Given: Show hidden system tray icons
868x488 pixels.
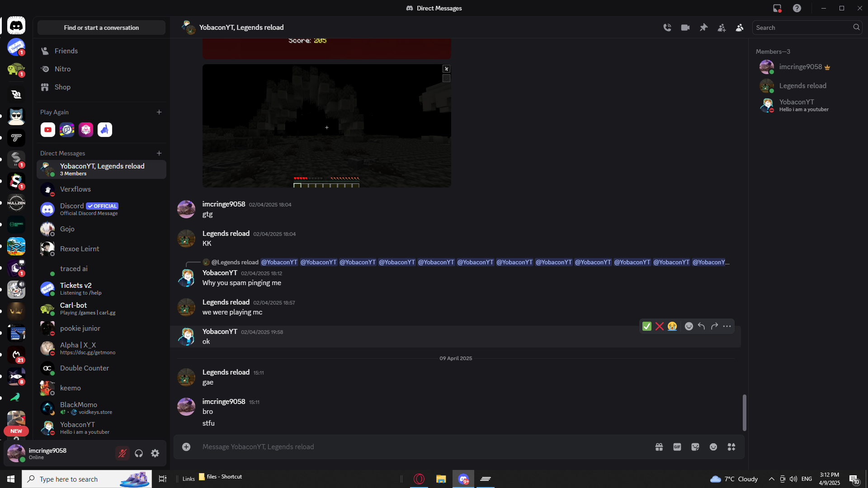Looking at the screenshot, I should tap(771, 479).
